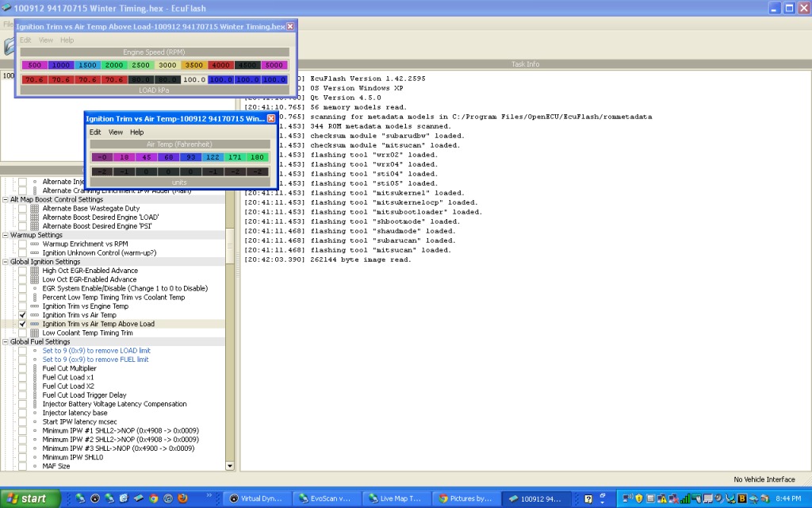812x508 pixels.
Task: Switch to EvoScan taskbar window
Action: (x=326, y=498)
